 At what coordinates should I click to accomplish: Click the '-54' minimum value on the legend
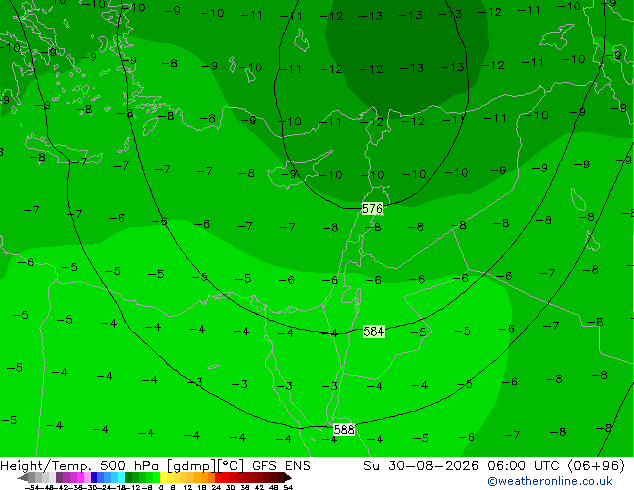pyautogui.click(x=32, y=488)
